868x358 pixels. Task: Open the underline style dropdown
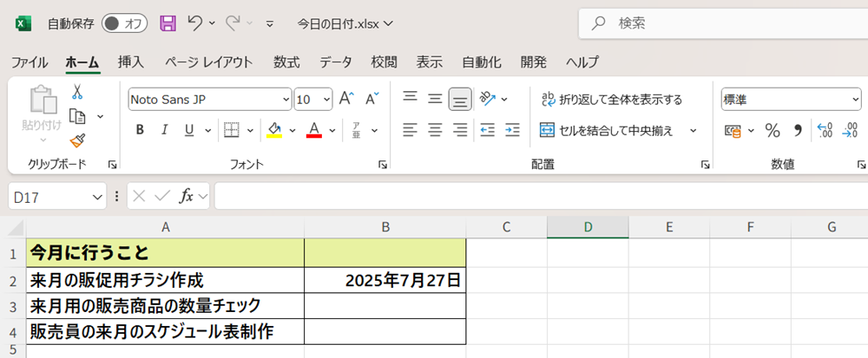[208, 130]
